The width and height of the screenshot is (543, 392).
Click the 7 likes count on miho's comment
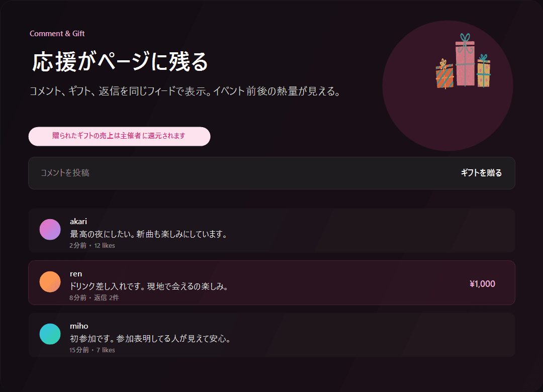click(x=106, y=350)
